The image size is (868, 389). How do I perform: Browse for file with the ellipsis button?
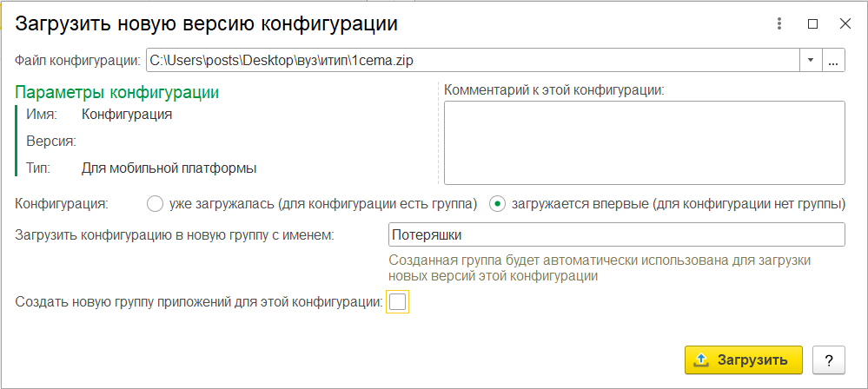click(833, 61)
